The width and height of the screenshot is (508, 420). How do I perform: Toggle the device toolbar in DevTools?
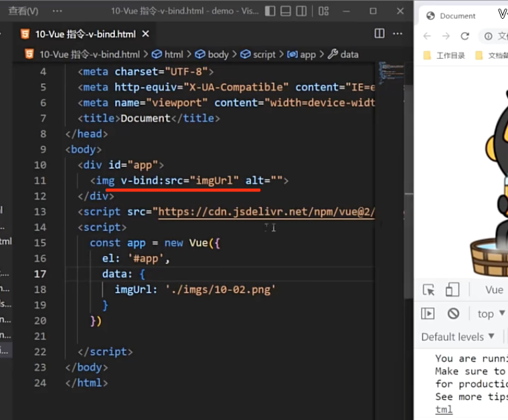(x=452, y=290)
